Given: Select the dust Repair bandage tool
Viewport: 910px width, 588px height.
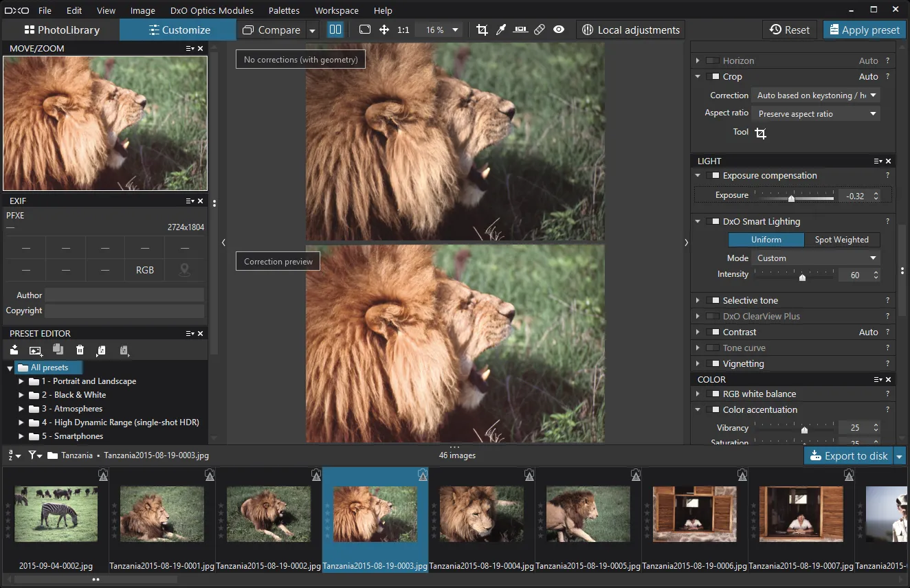Looking at the screenshot, I should click(x=540, y=30).
